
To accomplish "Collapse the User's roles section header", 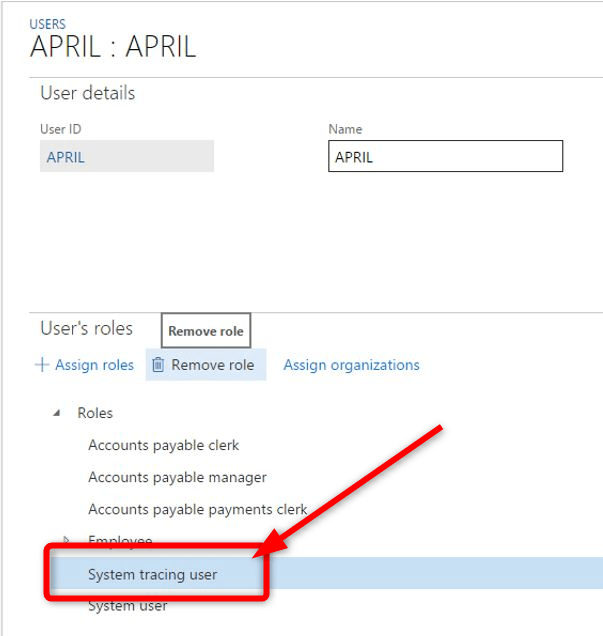I will coord(86,329).
